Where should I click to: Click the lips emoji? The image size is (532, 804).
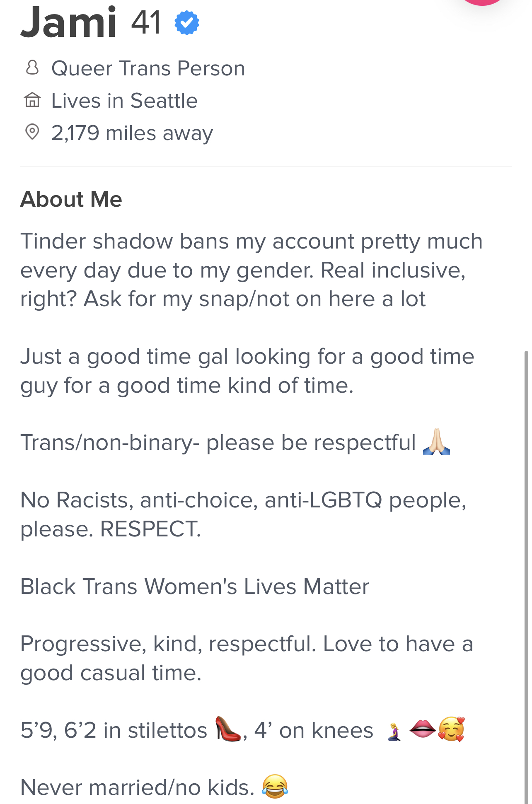click(422, 729)
